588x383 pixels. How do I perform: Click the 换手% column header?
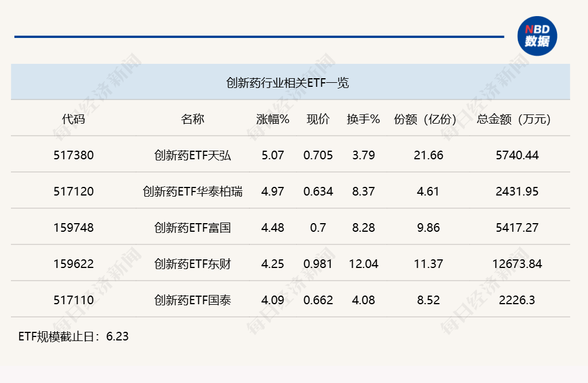click(x=364, y=119)
